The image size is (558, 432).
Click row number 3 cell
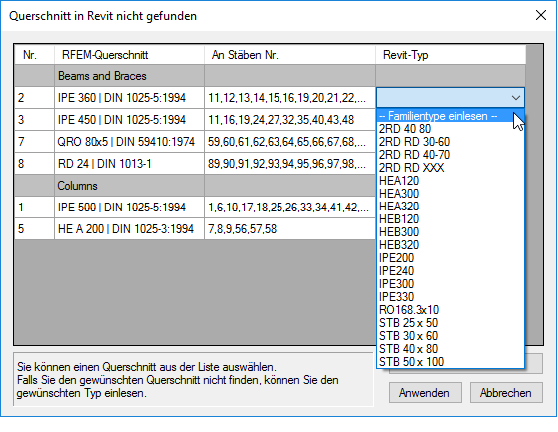[35, 120]
